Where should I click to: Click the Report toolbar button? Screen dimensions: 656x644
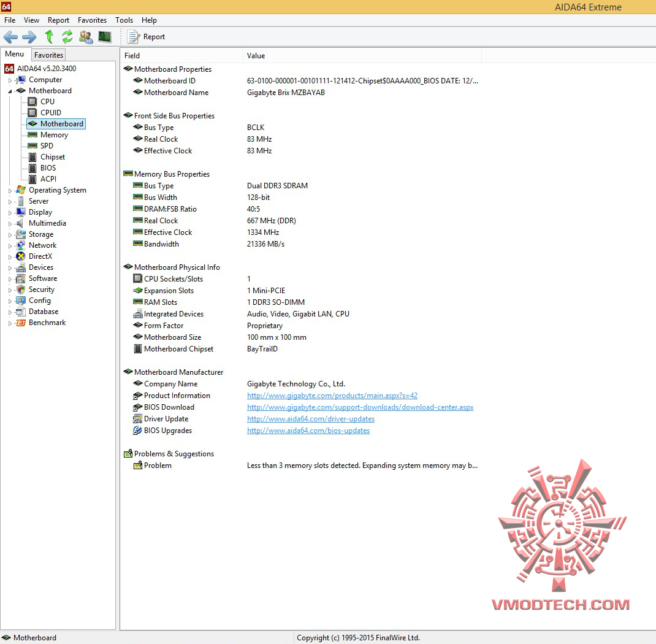point(146,37)
